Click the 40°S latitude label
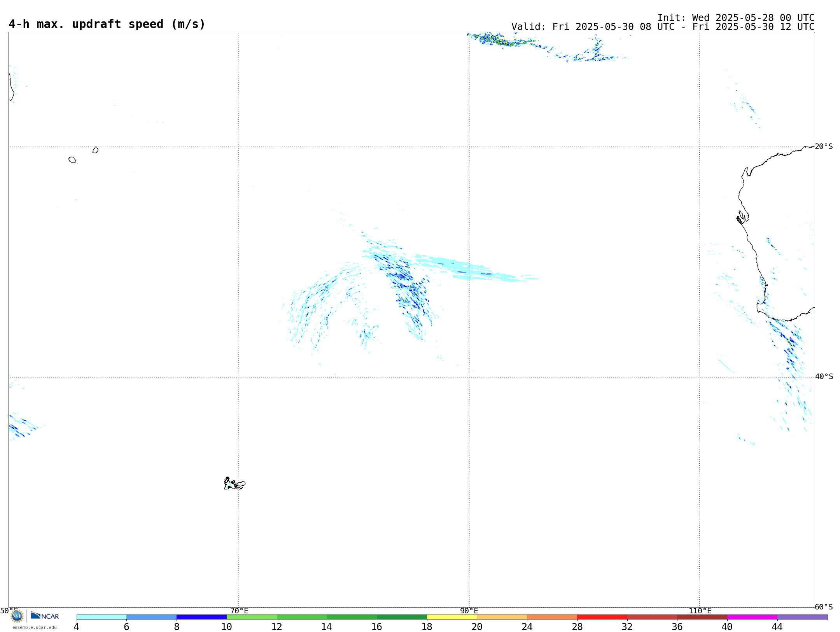 824,377
